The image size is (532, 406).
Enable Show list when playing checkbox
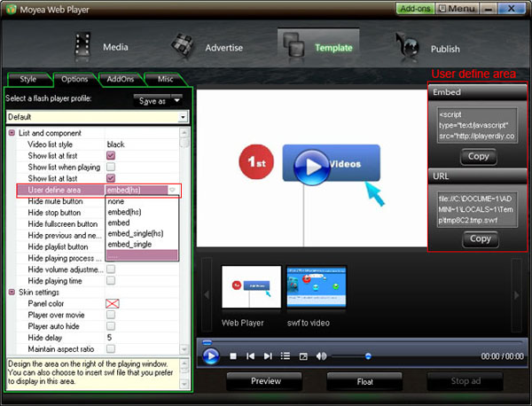point(111,167)
